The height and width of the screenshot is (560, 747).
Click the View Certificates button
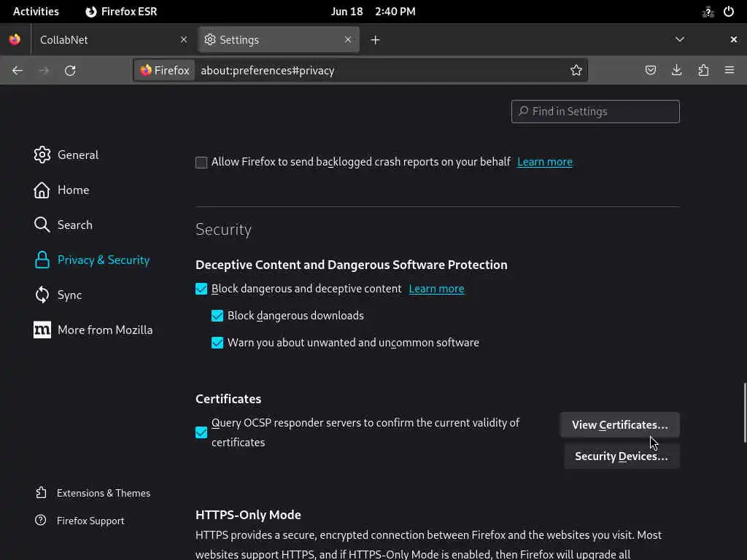(619, 425)
